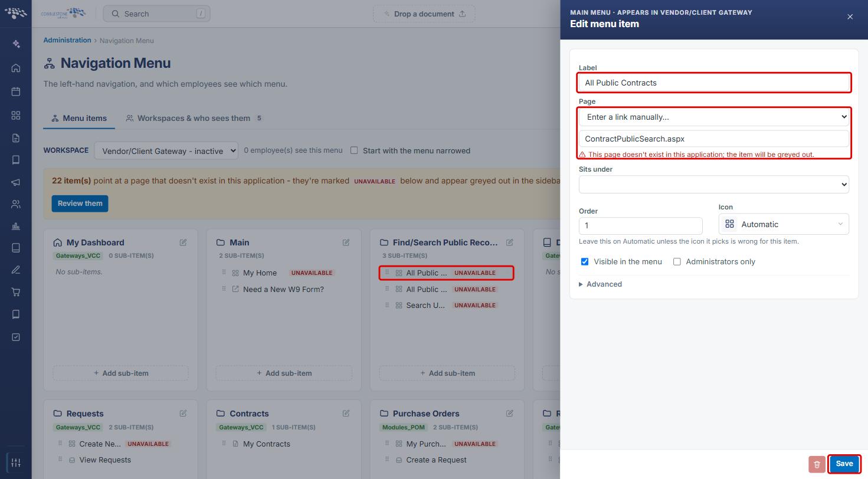Image resolution: width=868 pixels, height=479 pixels.
Task: Focus the Search box in the header
Action: pyautogui.click(x=157, y=14)
